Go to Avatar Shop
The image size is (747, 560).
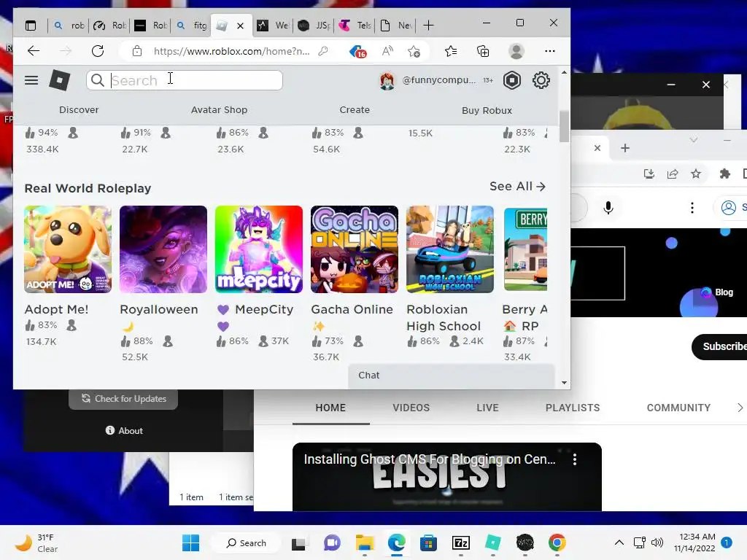(x=219, y=109)
